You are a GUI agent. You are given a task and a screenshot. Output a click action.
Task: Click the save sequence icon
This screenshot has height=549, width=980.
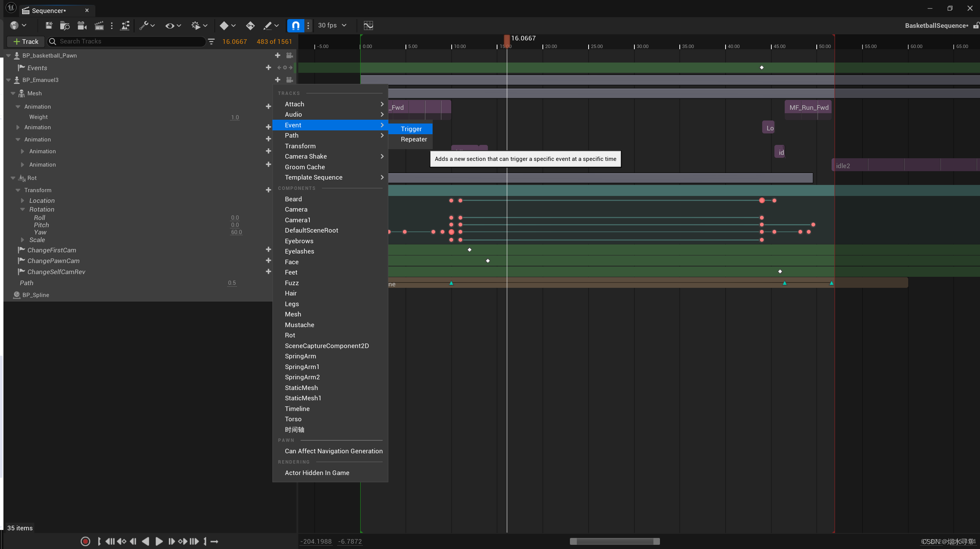click(x=49, y=26)
